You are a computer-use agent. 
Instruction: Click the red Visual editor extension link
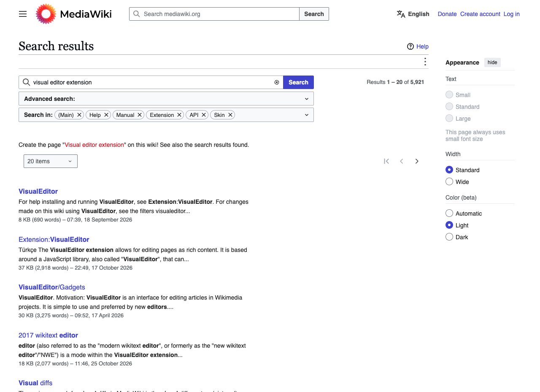(x=94, y=145)
